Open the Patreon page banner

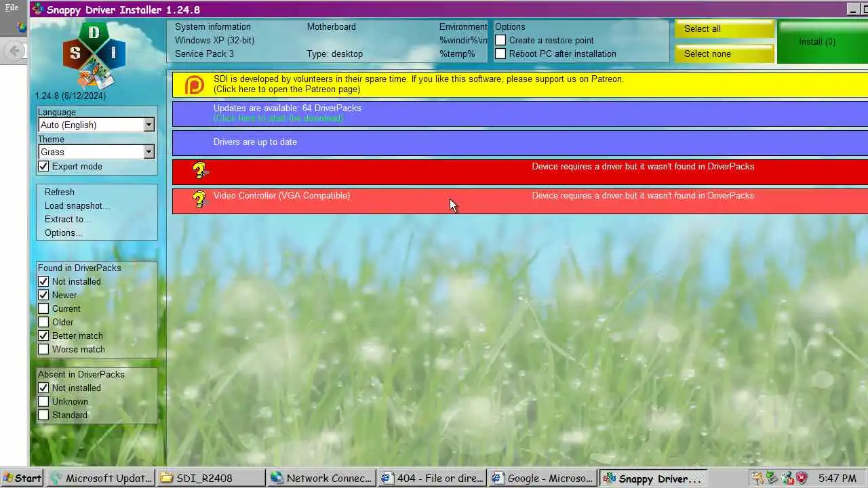click(x=520, y=84)
